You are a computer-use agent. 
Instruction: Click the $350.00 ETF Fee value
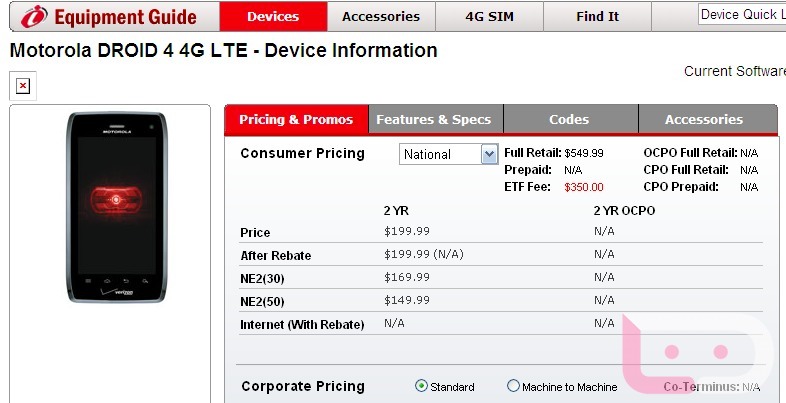[583, 186]
